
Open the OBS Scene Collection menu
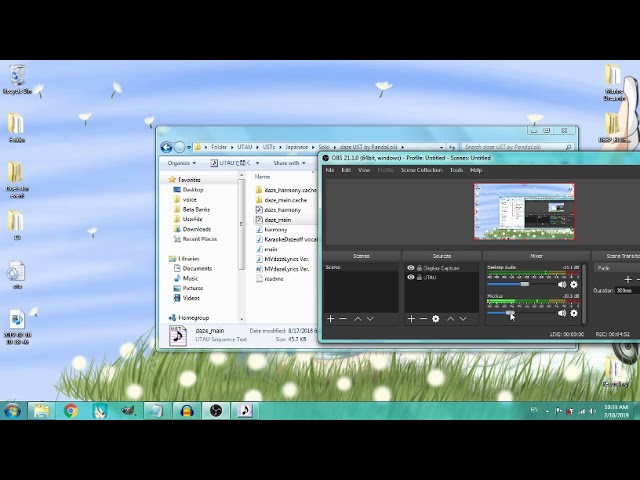[421, 170]
